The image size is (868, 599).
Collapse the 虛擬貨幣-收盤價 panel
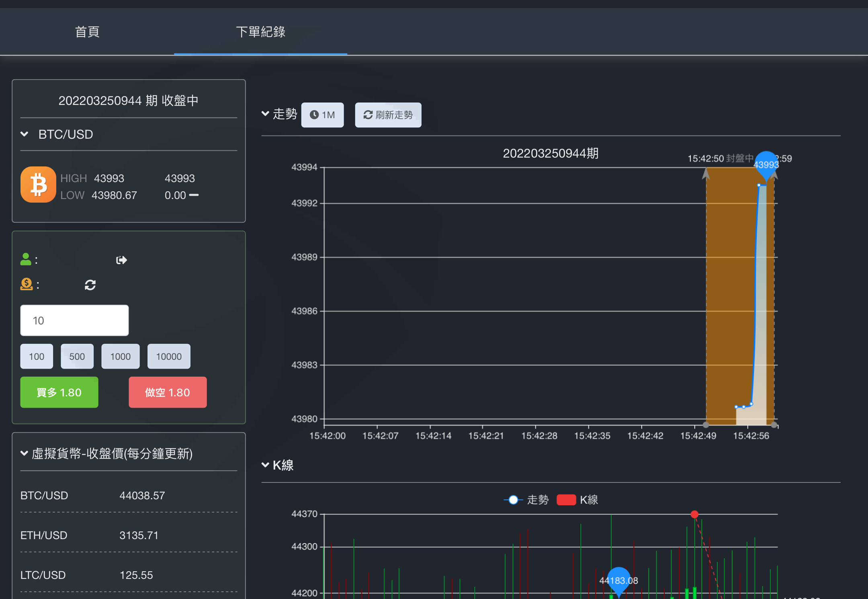click(24, 453)
